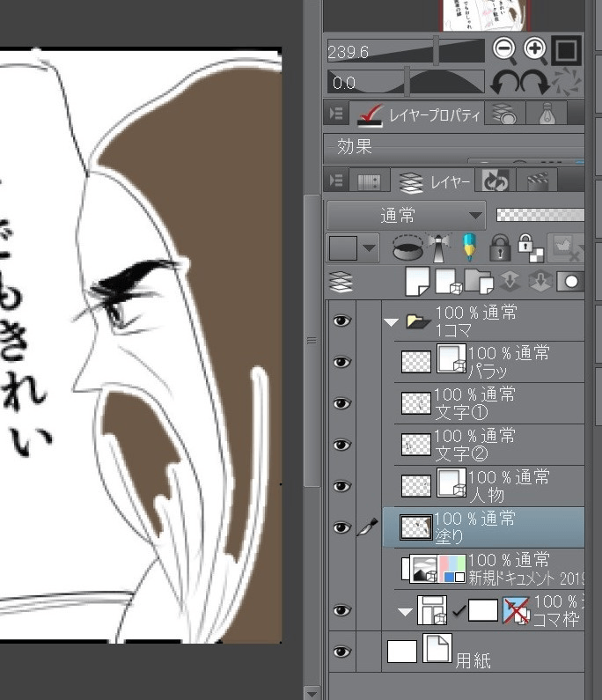Screen dimensions: 602x700
Task: Toggle set as reference layer lighthouse icon
Action: click(439, 247)
